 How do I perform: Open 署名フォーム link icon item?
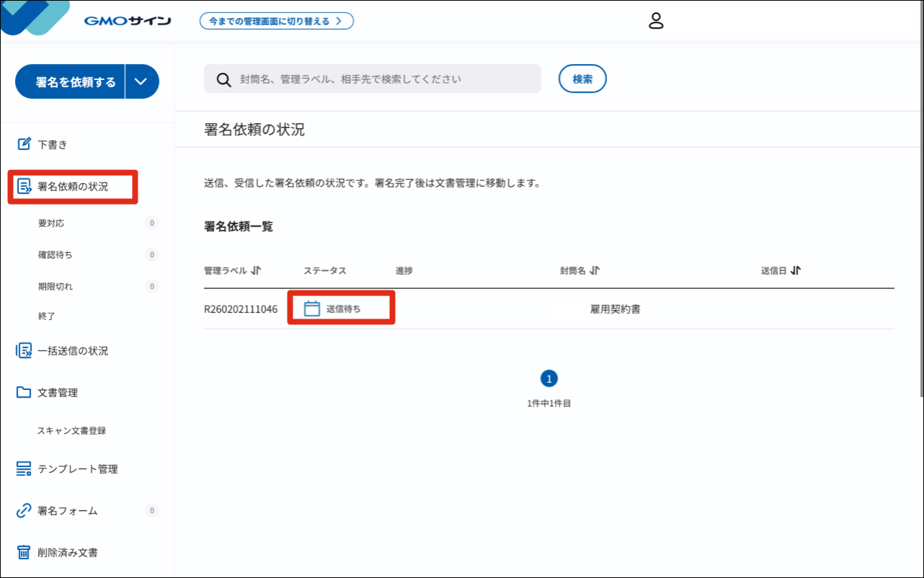[67, 511]
